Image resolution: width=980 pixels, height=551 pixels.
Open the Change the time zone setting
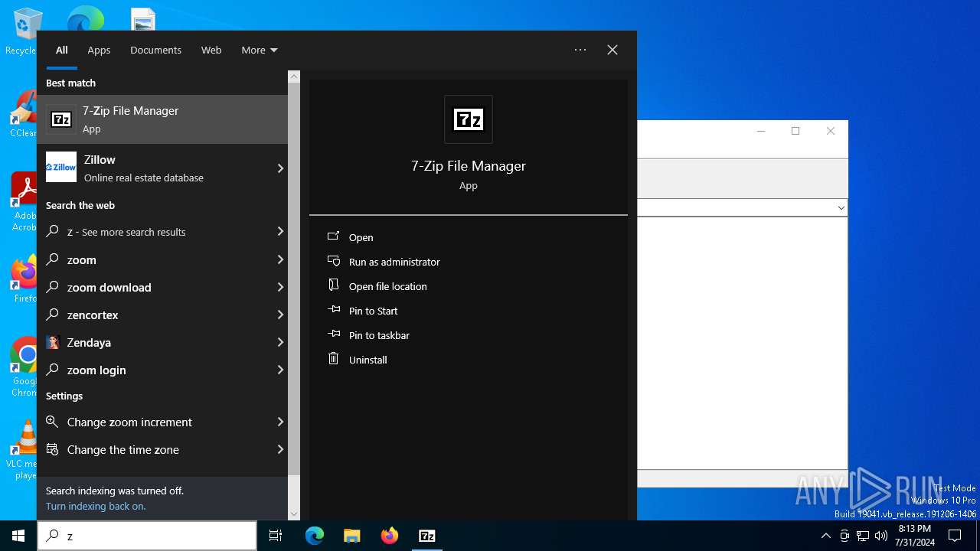point(157,449)
